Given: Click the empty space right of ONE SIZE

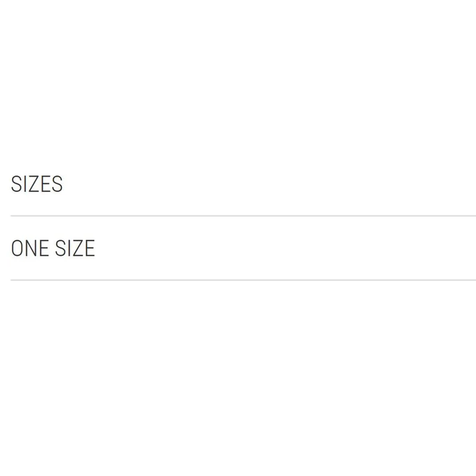Looking at the screenshot, I should click(286, 248).
